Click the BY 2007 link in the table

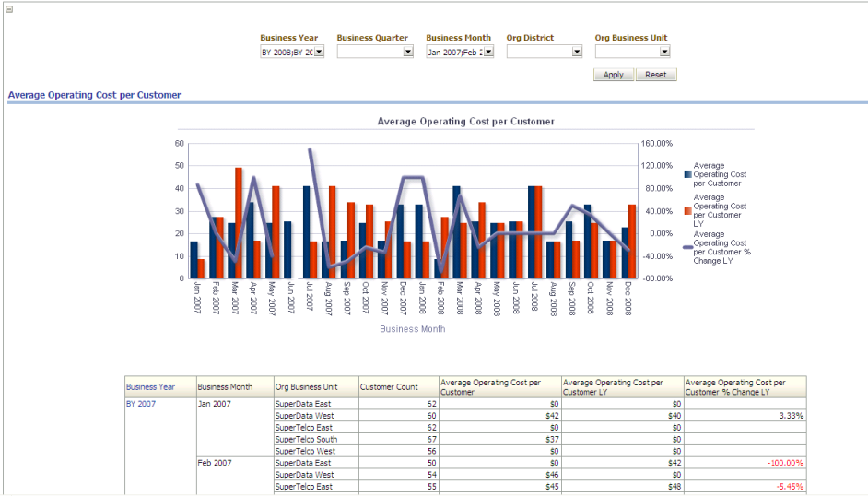[x=141, y=404]
